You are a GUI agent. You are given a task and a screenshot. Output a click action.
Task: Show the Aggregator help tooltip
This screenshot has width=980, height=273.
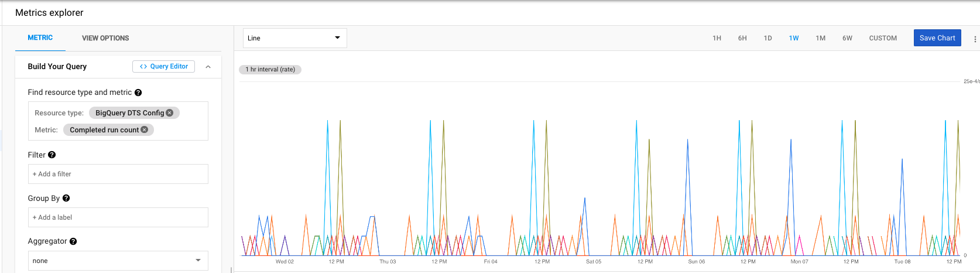coord(73,241)
